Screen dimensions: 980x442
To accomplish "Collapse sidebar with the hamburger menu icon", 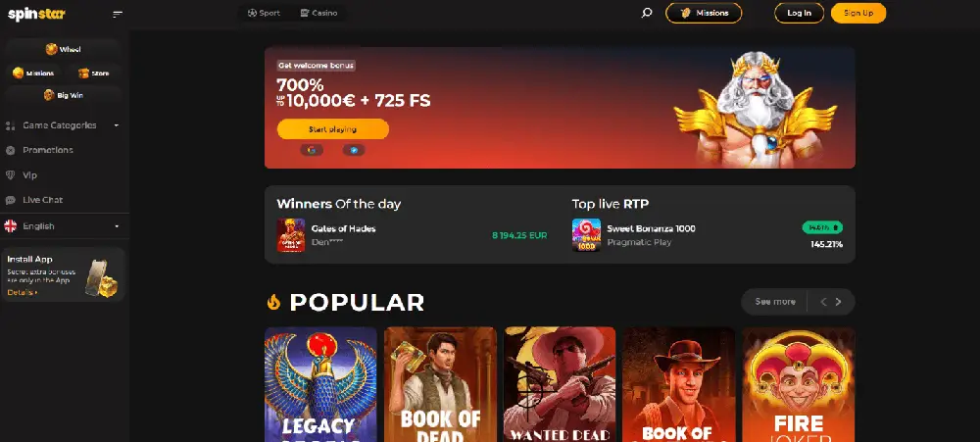I will click(x=118, y=14).
